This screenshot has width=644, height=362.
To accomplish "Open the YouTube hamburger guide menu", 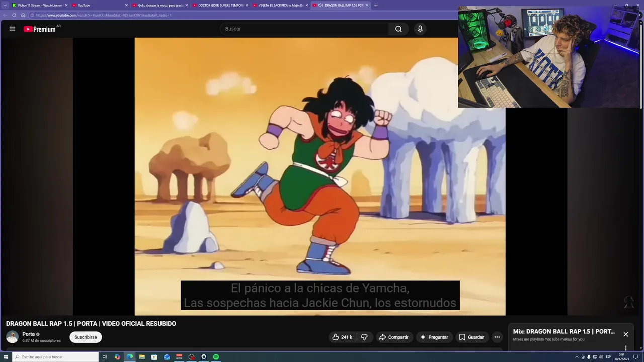I will [12, 29].
